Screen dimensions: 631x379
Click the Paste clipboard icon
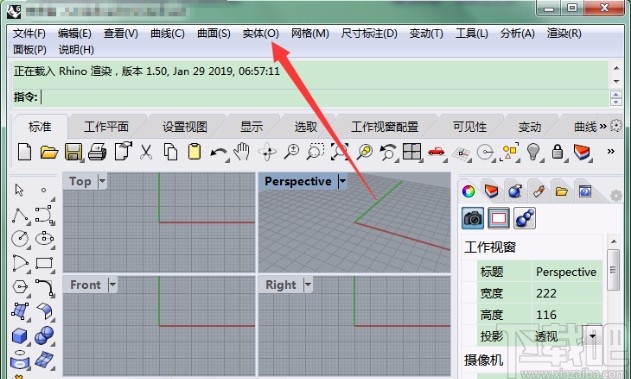click(x=194, y=152)
